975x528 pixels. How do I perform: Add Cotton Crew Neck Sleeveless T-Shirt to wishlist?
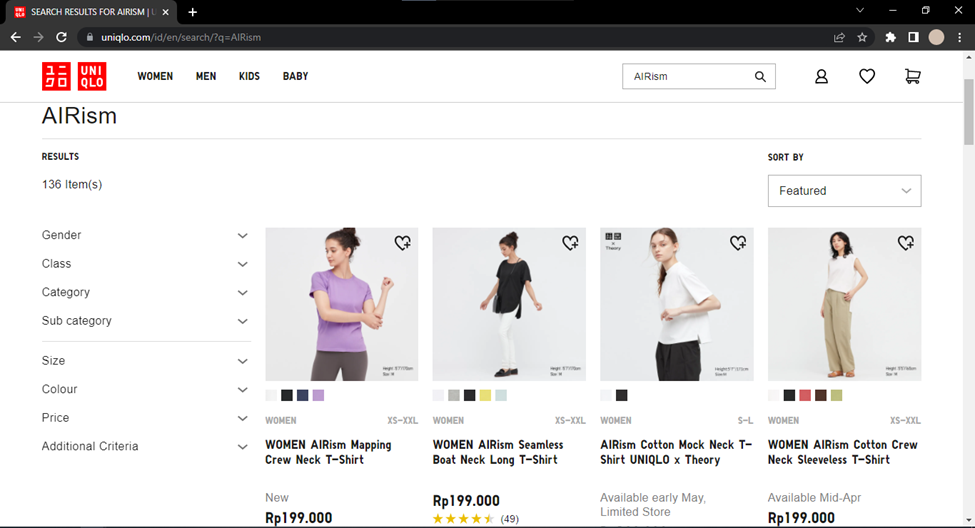[x=905, y=243]
